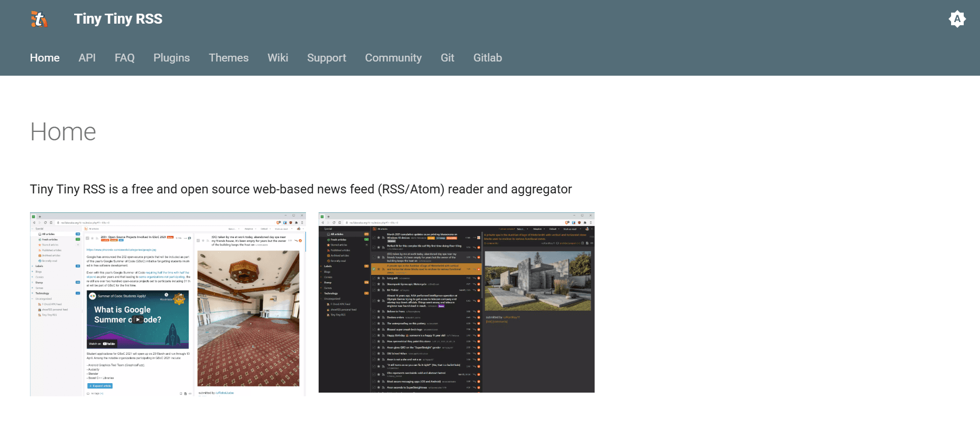Open the Git link in the navbar
The width and height of the screenshot is (980, 421).
447,58
